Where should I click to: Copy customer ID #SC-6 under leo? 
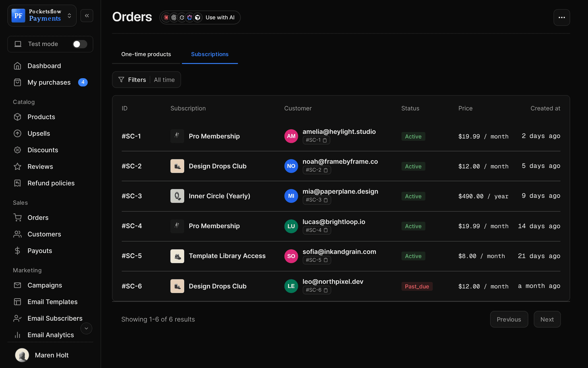(326, 290)
